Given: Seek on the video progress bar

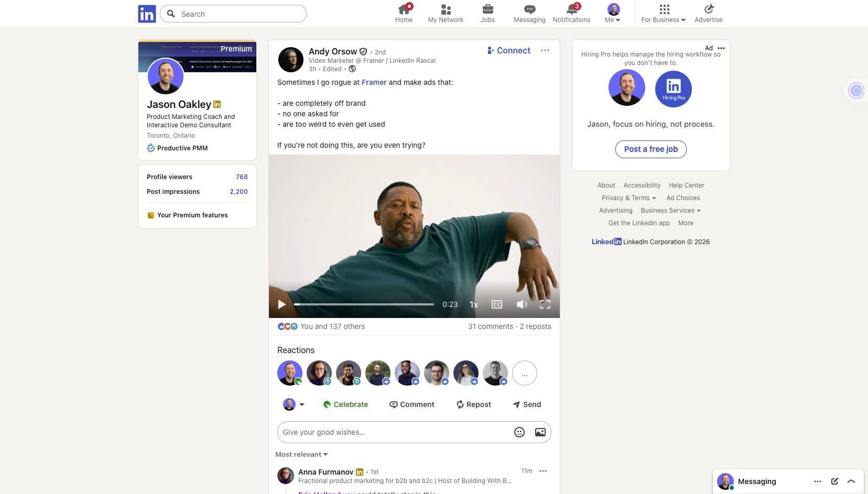Looking at the screenshot, I should (x=364, y=304).
